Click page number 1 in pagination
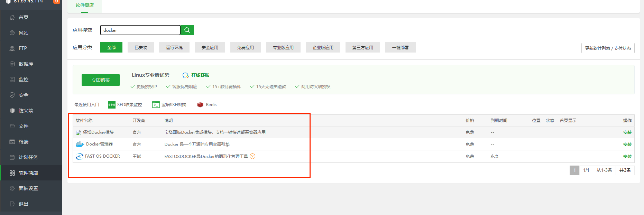This screenshot has width=644, height=215. pos(574,170)
